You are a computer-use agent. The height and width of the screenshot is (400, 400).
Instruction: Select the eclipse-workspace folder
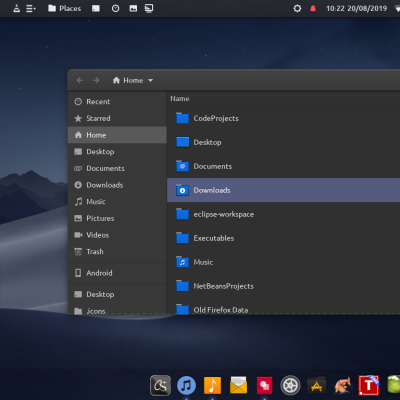[x=283, y=214]
